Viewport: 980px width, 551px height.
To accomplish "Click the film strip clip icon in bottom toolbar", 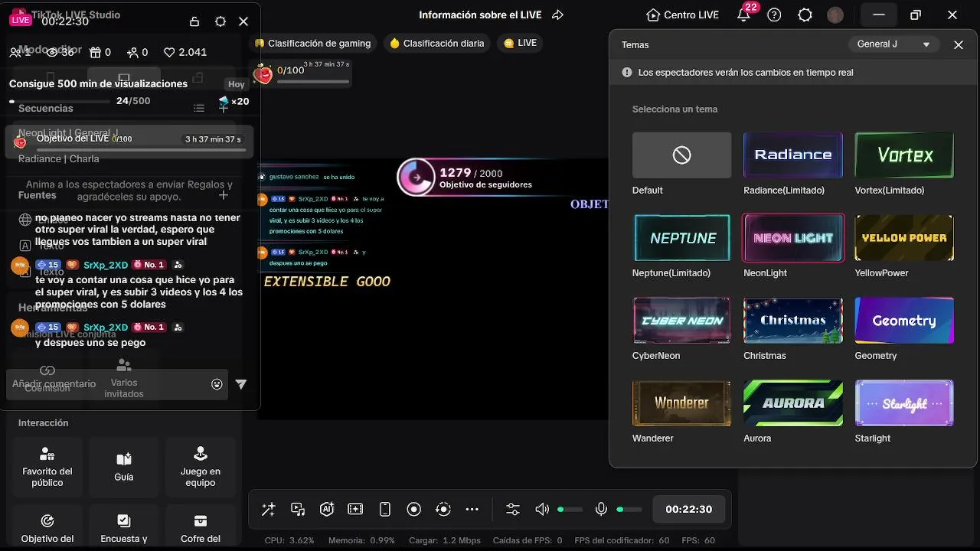I will 355,509.
